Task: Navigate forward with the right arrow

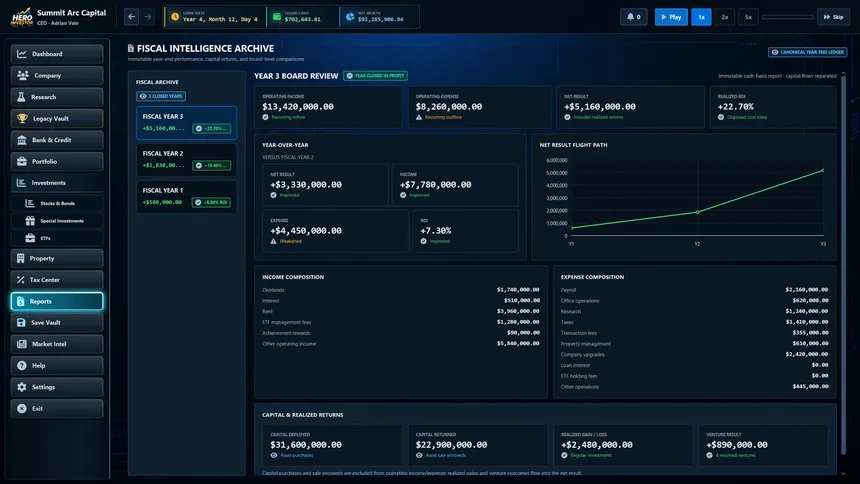Action: click(148, 17)
